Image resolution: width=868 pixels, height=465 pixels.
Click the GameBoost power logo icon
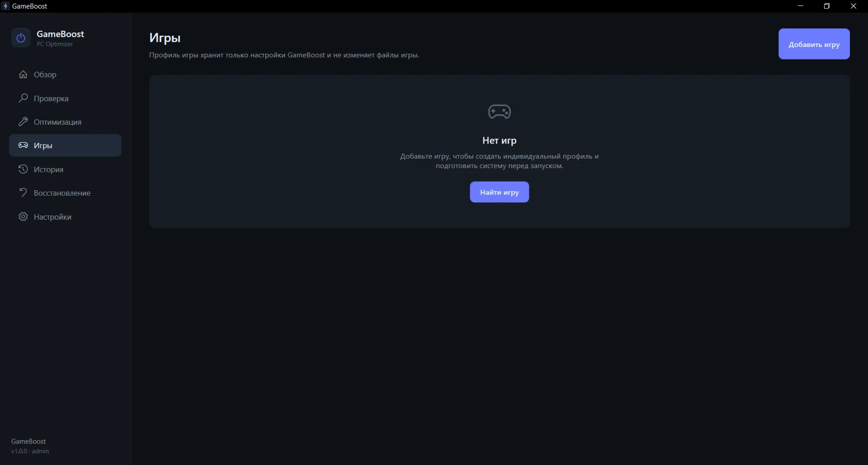point(21,38)
